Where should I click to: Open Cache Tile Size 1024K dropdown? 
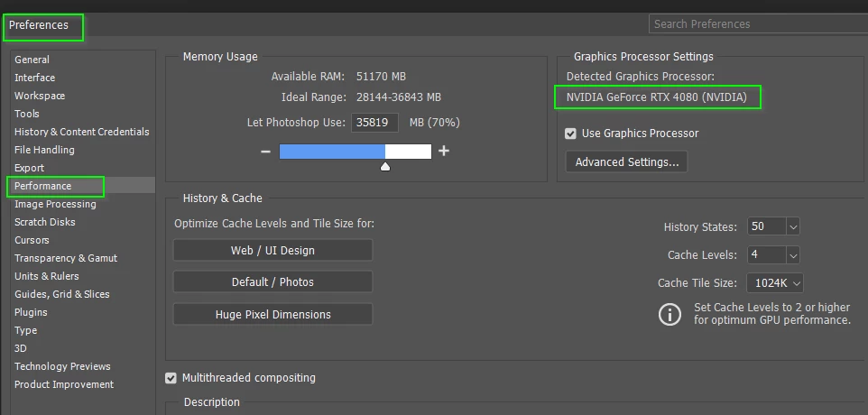775,282
